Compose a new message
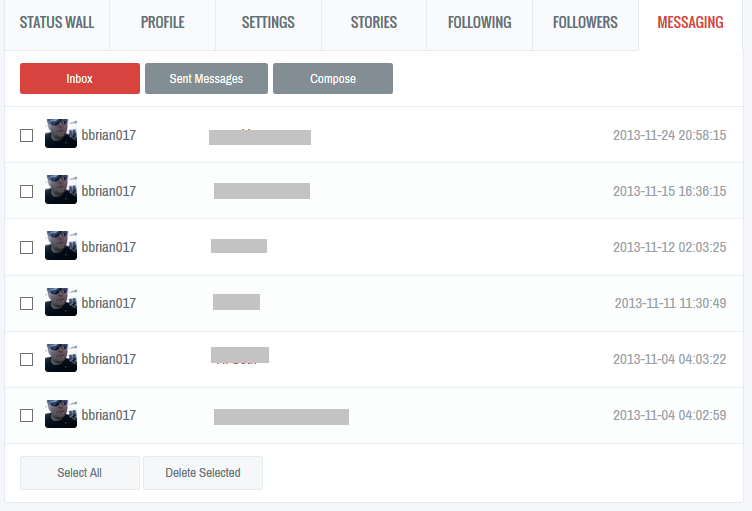Viewport: 752px width, 511px height. (x=333, y=79)
